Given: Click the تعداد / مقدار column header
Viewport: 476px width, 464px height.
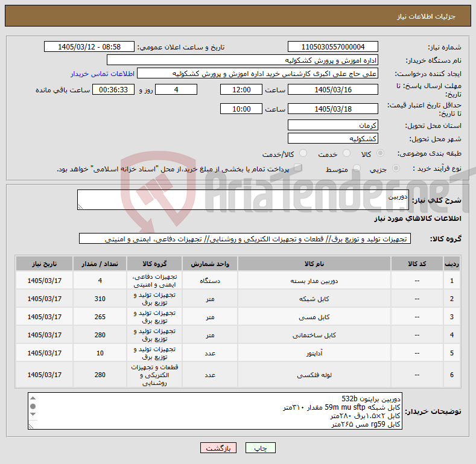Looking at the screenshot, I should pos(100,264).
